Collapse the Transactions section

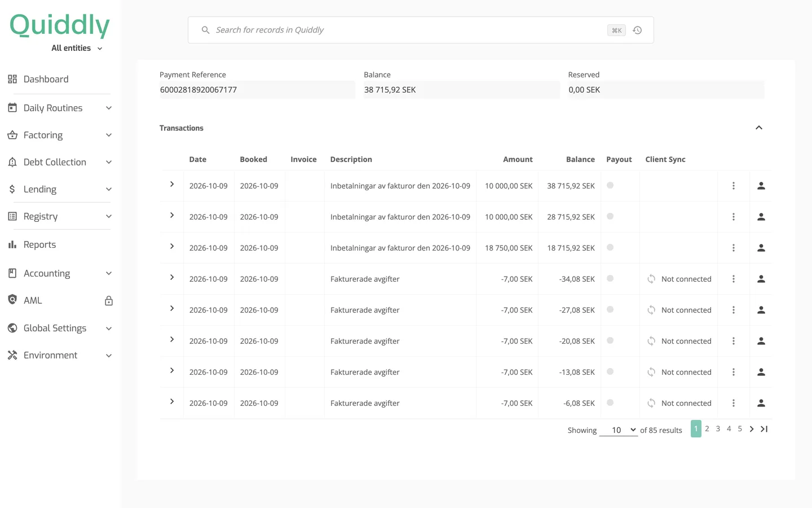coord(759,128)
